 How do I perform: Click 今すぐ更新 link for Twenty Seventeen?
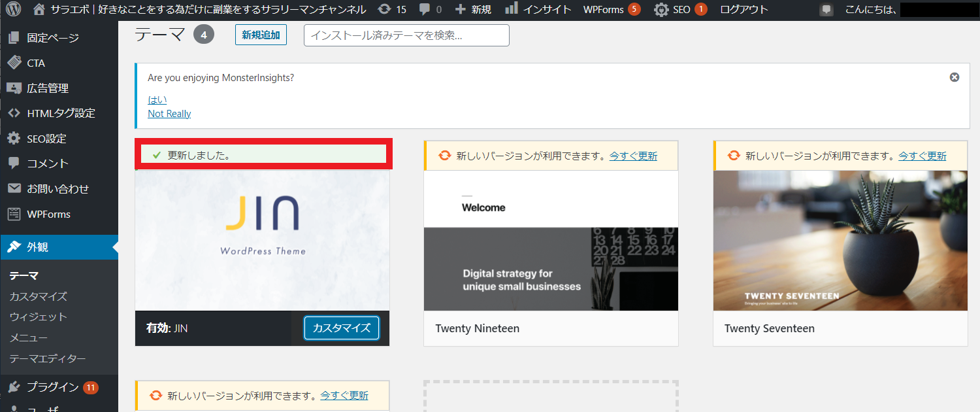[922, 156]
